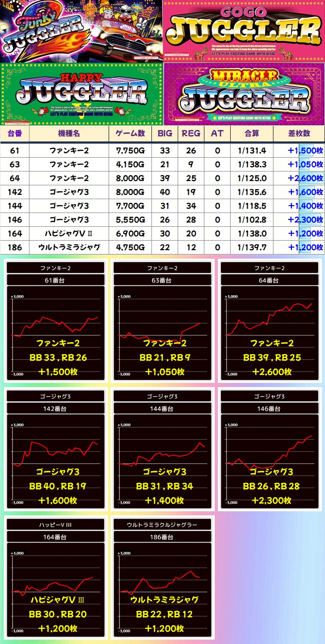Open the 144番台 slump graph card
Viewport: 325px width, 644px height.
(162, 449)
